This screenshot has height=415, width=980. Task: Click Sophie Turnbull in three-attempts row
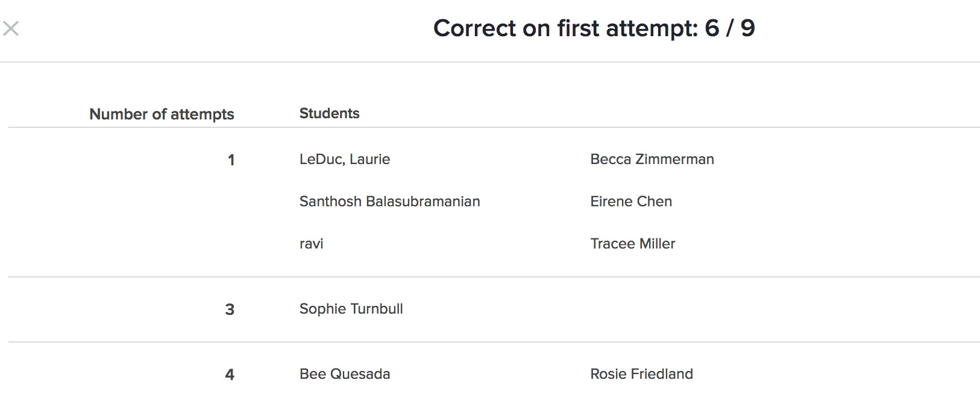[x=351, y=309]
